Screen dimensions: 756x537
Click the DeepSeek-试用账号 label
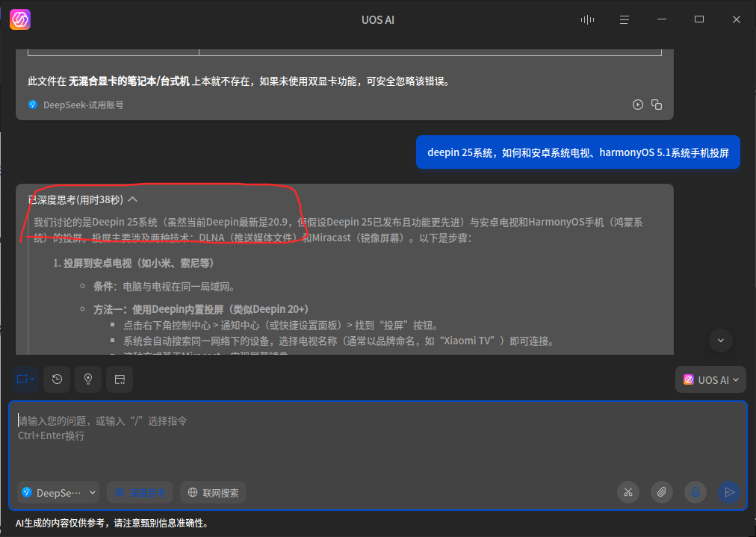click(84, 105)
